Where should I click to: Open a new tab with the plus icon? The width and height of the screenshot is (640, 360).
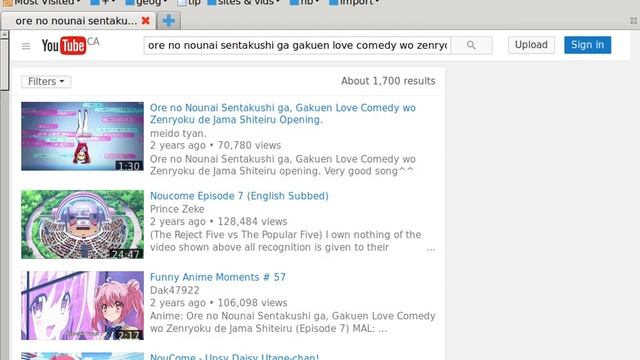tap(169, 20)
